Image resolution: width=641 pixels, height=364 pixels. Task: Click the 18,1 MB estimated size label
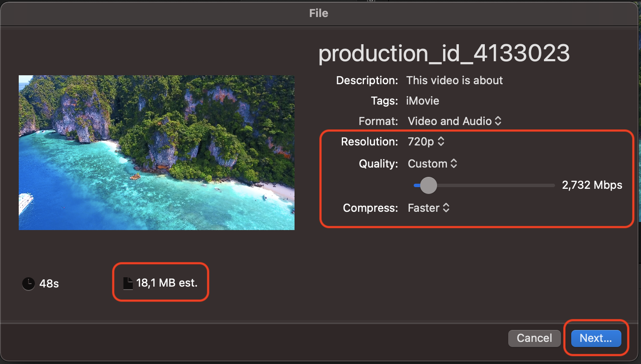point(166,282)
